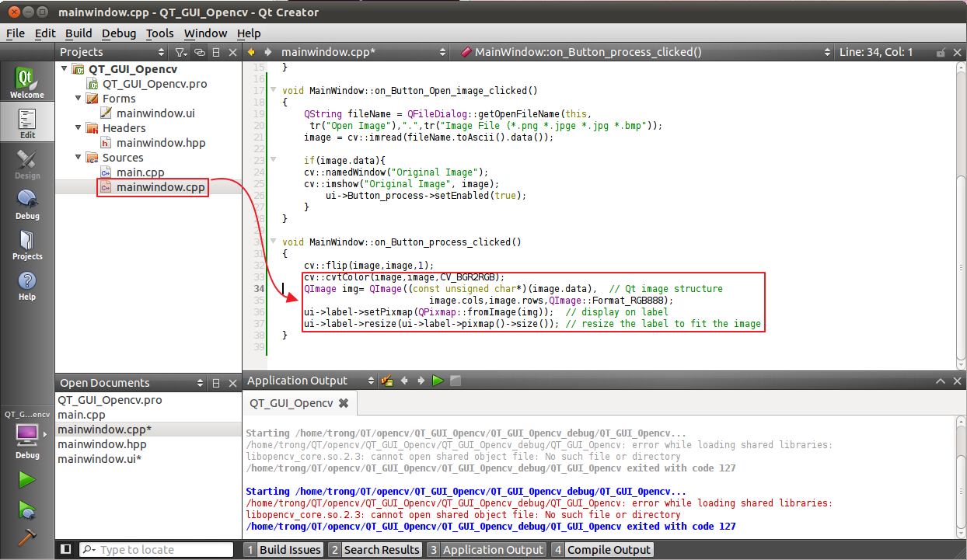Build the project using the hammer icon
The image size is (967, 560).
click(27, 537)
